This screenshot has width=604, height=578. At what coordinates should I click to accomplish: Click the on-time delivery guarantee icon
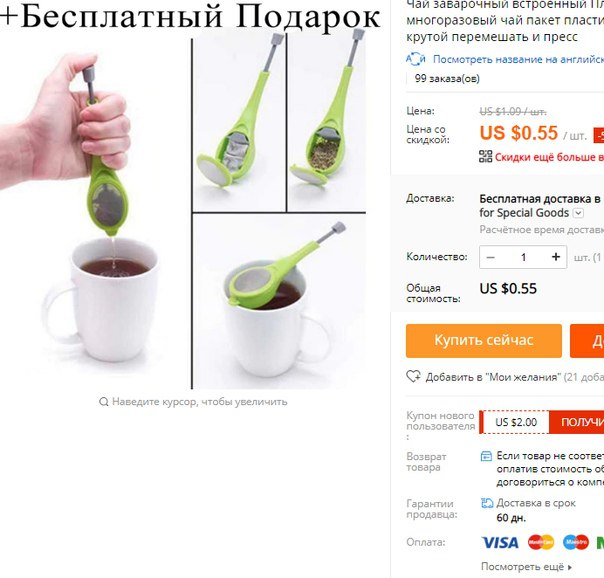(487, 503)
